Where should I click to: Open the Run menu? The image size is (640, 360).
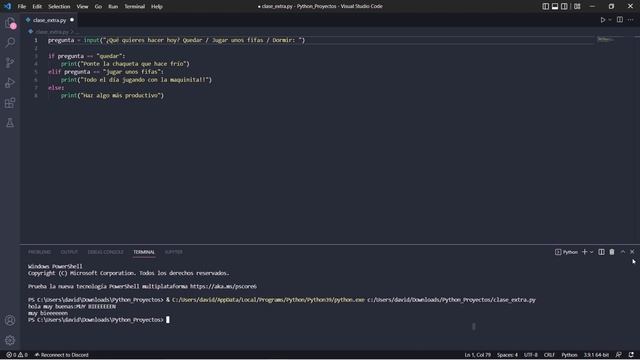pos(113,7)
